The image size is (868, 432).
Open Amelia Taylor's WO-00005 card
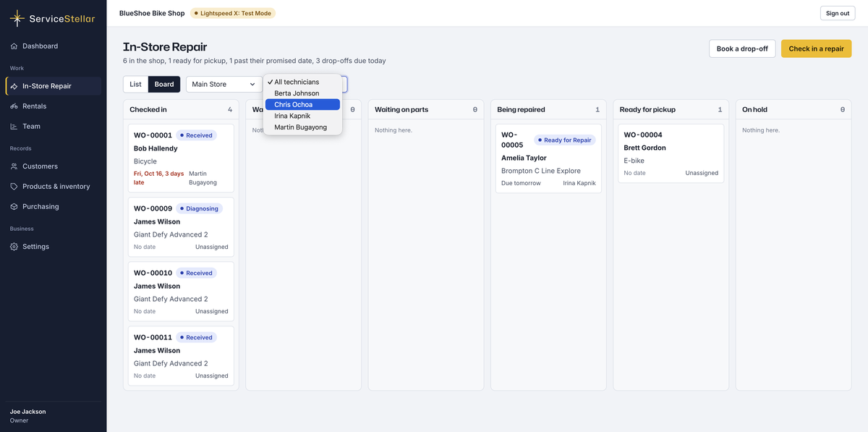[x=548, y=158]
